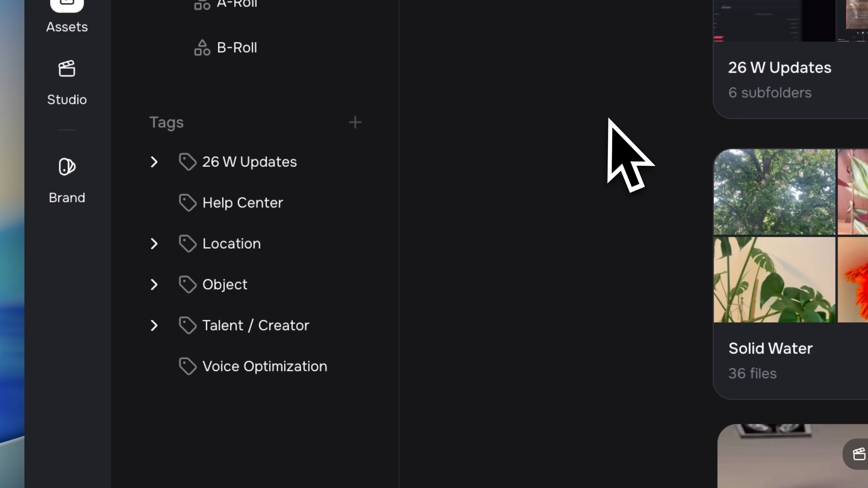868x488 pixels.
Task: Click the tag icon beside Help Center
Action: [x=187, y=203]
